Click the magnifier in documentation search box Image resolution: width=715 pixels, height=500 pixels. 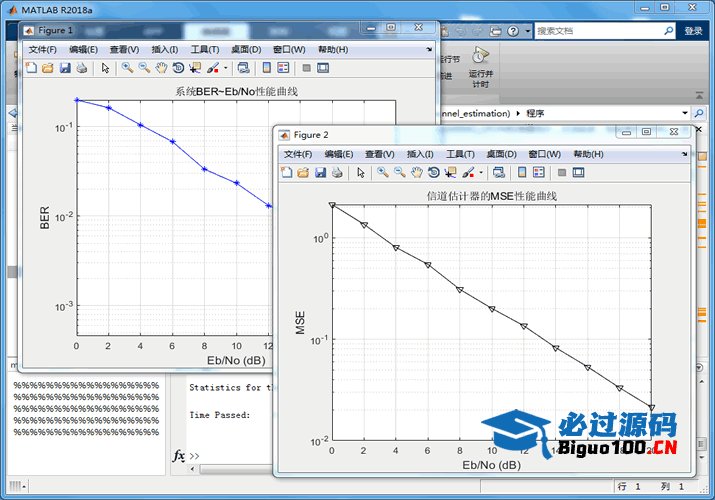[668, 31]
